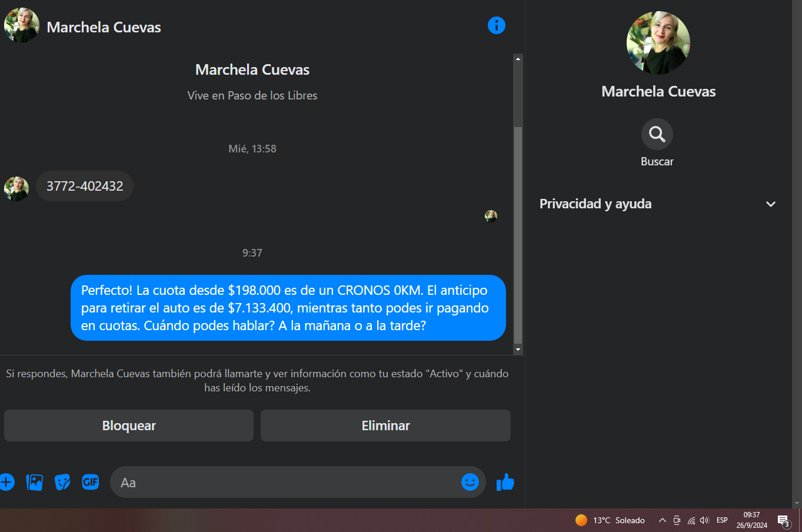Open Windows notification center icon
This screenshot has width=802, height=532.
pos(784,520)
